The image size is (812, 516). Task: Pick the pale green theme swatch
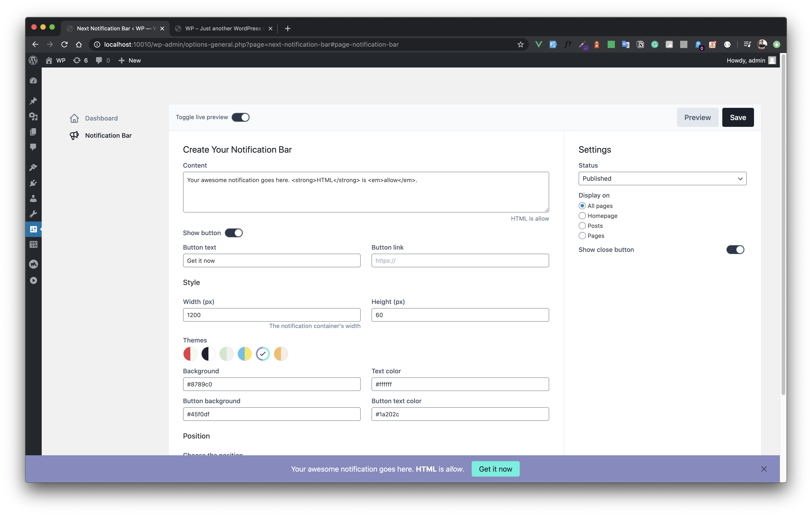pyautogui.click(x=226, y=354)
